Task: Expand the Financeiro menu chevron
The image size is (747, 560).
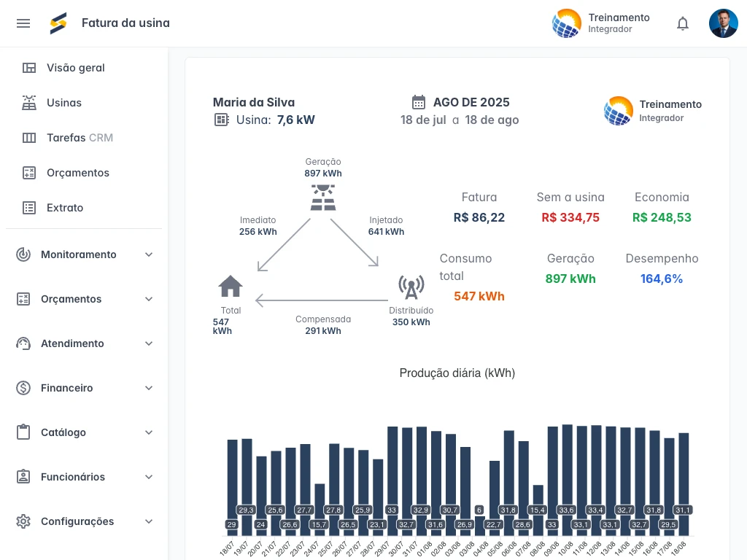Action: (149, 388)
